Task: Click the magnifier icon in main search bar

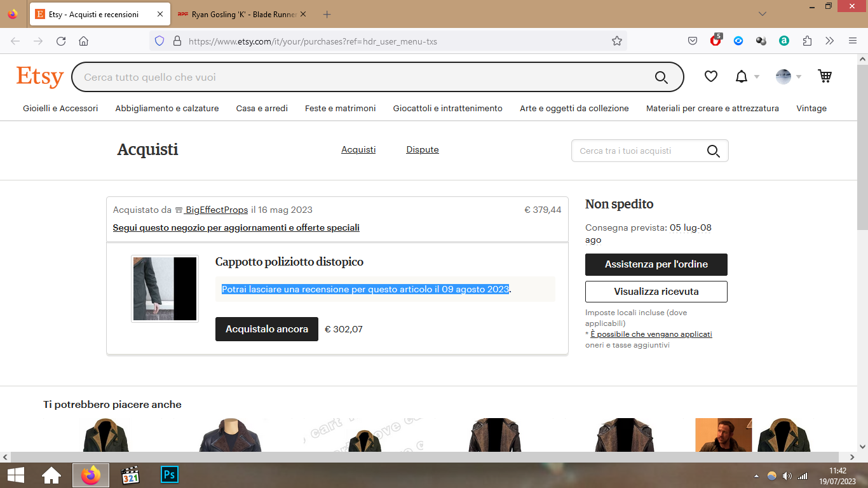Action: click(x=661, y=78)
